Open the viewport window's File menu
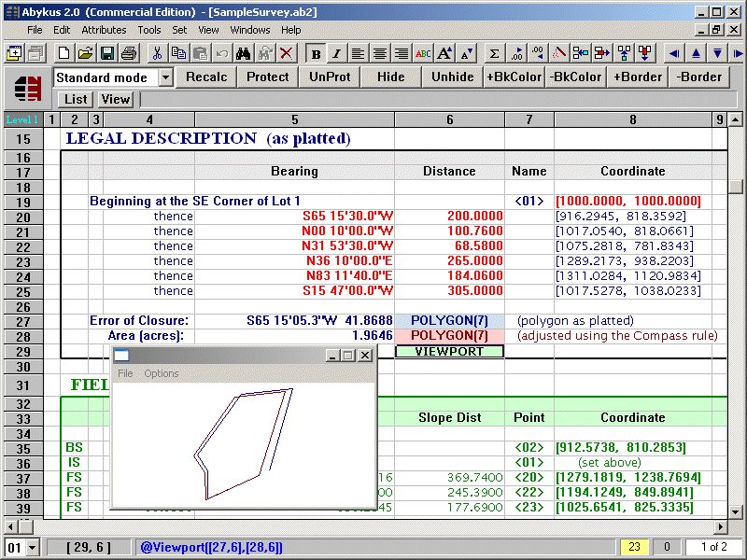Screen dimensions: 747x560 [x=125, y=373]
